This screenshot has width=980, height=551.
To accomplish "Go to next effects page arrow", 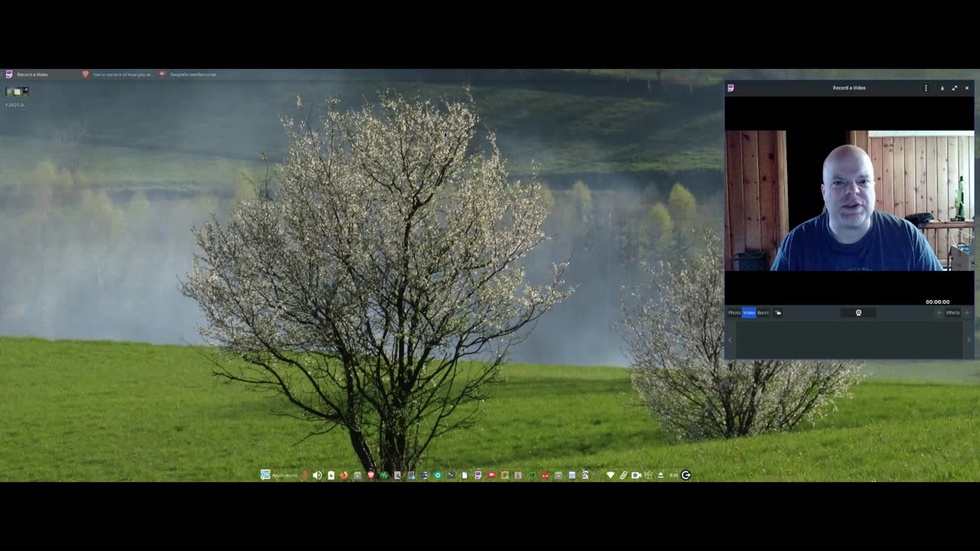I will [966, 313].
